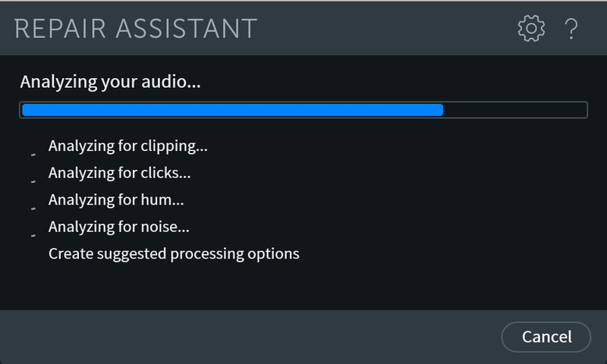Click the blue filled part of progress bar
Screen dimensions: 607x364
231,111
